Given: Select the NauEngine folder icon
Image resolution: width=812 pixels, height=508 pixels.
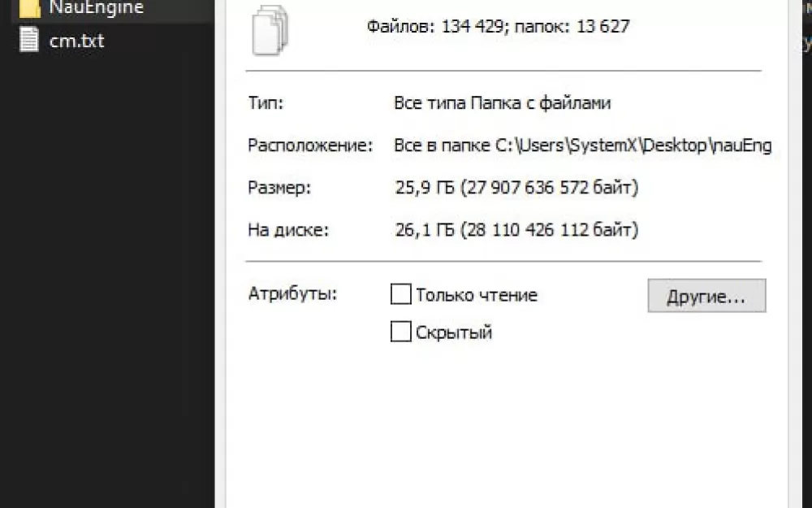Looking at the screenshot, I should (x=29, y=7).
